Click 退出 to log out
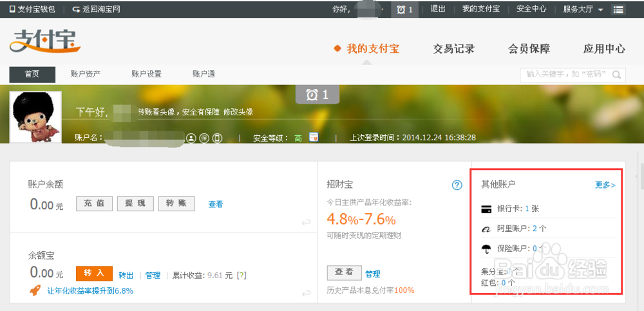 pos(438,8)
